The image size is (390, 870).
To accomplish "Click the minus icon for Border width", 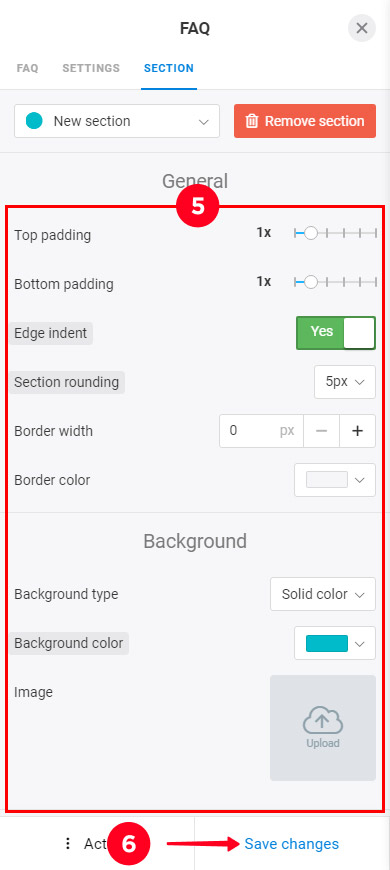I will point(321,431).
